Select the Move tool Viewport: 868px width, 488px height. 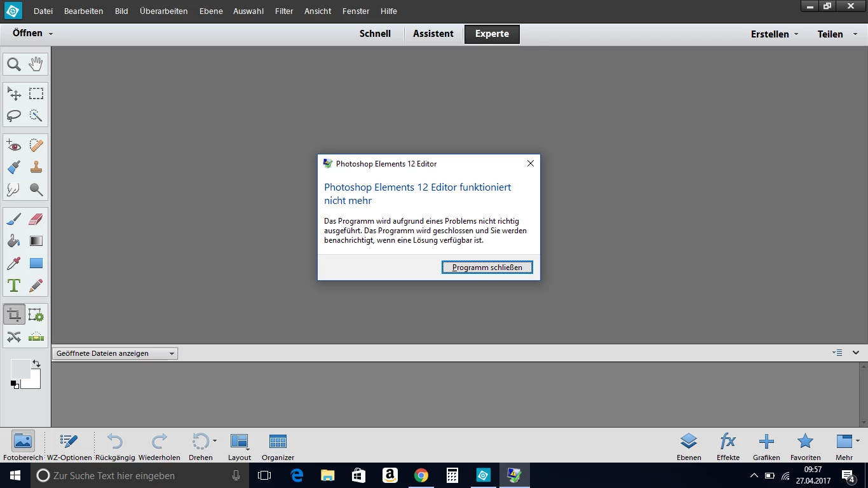pos(14,94)
